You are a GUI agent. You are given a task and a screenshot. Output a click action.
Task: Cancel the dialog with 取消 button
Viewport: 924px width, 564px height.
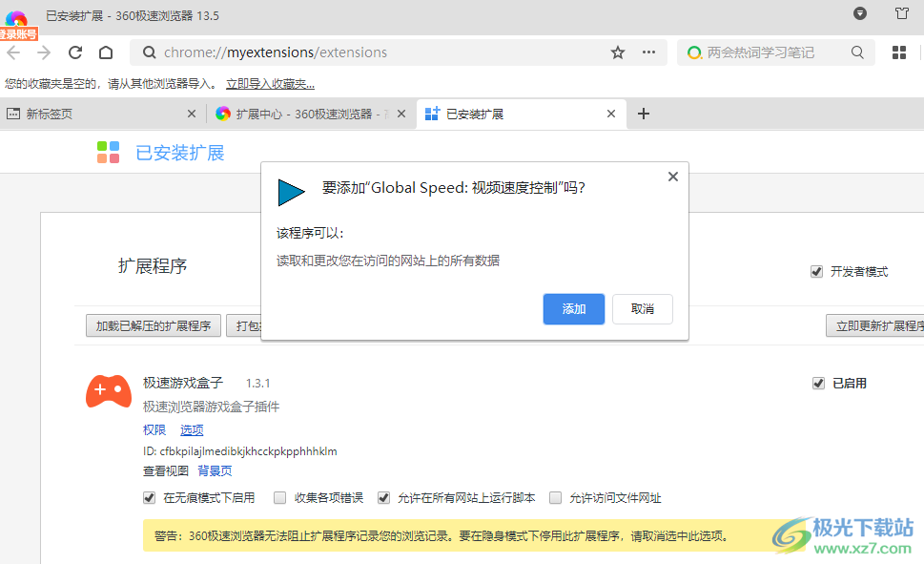pyautogui.click(x=643, y=309)
